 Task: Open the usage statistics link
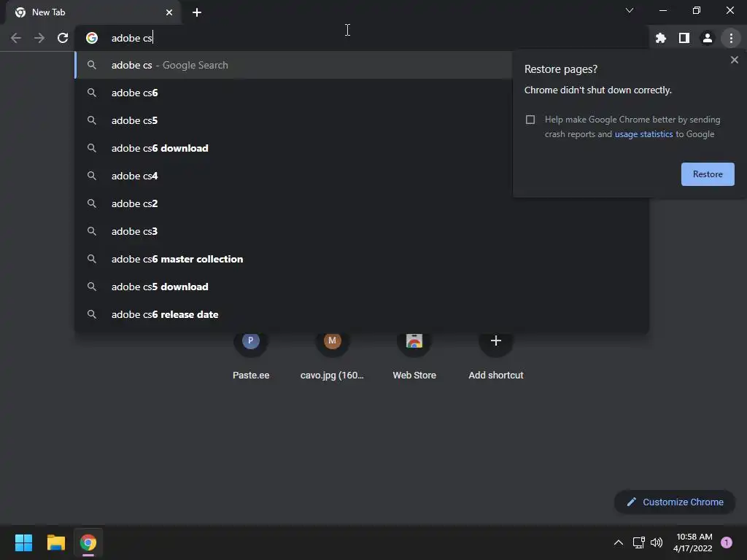(x=643, y=134)
